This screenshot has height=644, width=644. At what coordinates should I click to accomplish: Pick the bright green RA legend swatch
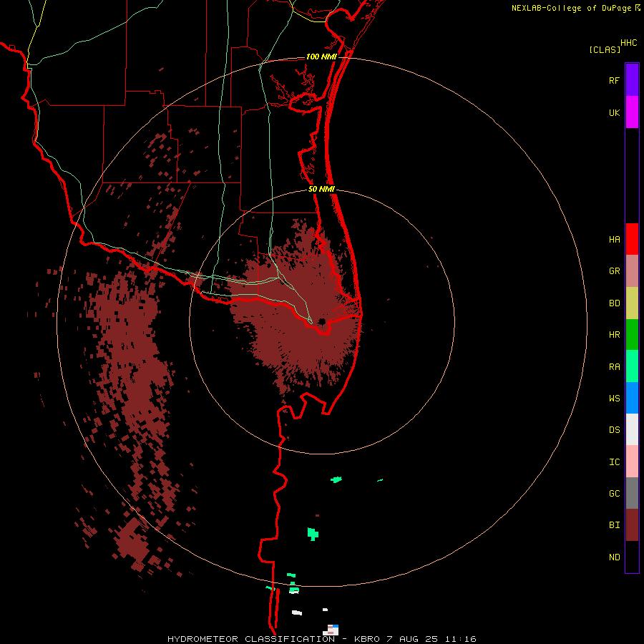click(632, 366)
